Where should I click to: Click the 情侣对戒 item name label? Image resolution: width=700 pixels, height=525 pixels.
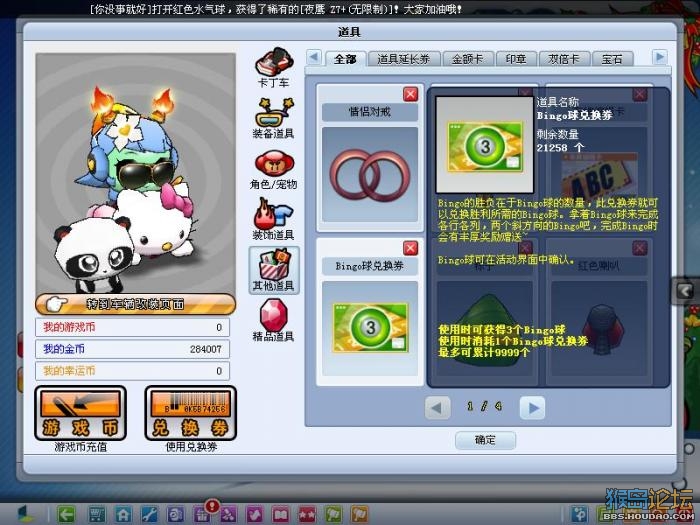click(x=370, y=112)
